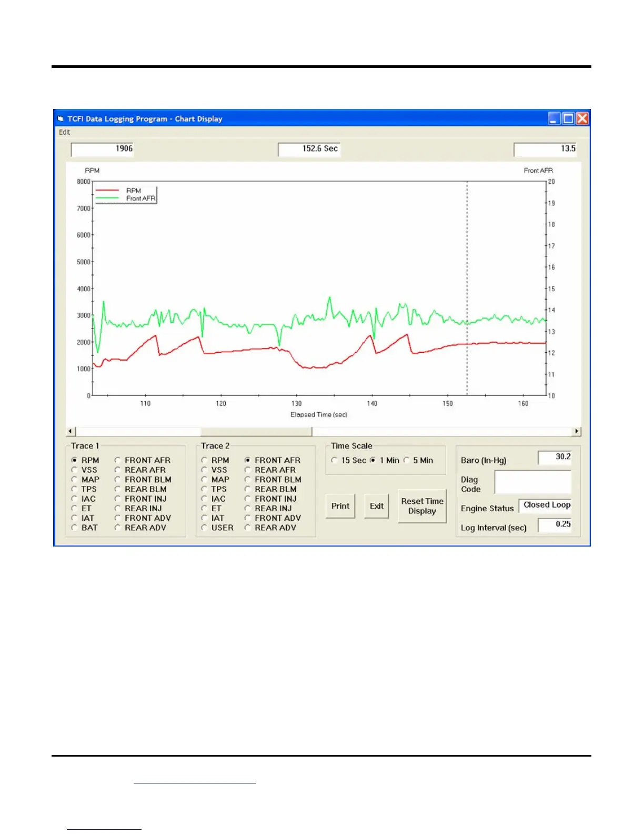Select FRONT BLM radio in Trace 1
The height and width of the screenshot is (834, 644).
tap(118, 480)
